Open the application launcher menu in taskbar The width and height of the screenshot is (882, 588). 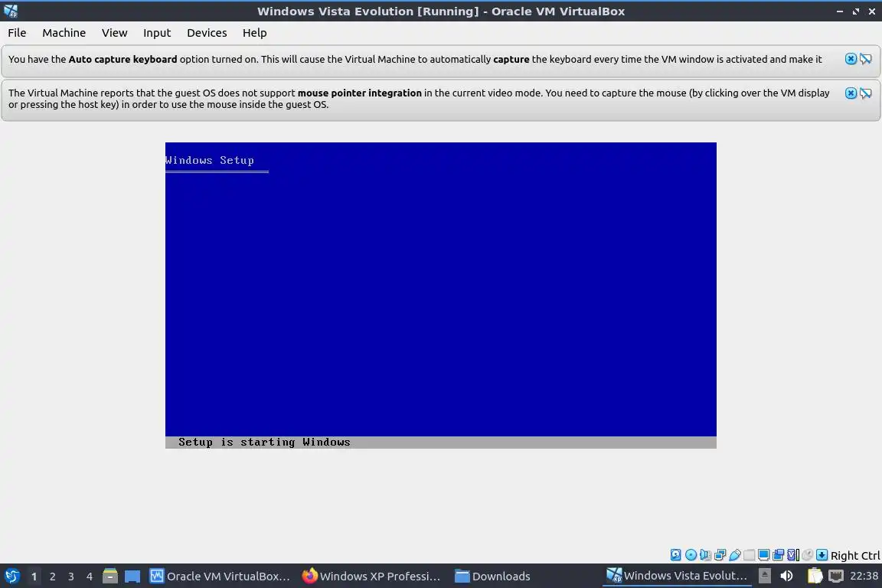point(11,577)
